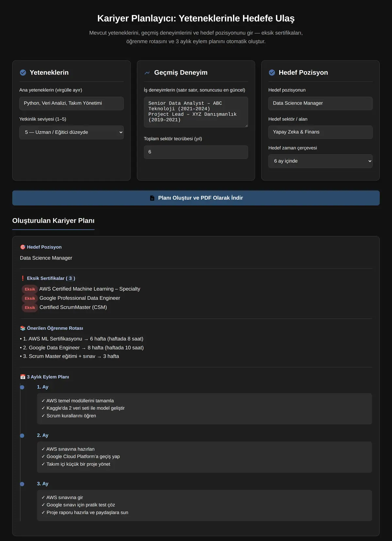Click the Google Cloud Platform'a geçiş yap item
Viewport: 392px width, 541px height.
(x=81, y=456)
